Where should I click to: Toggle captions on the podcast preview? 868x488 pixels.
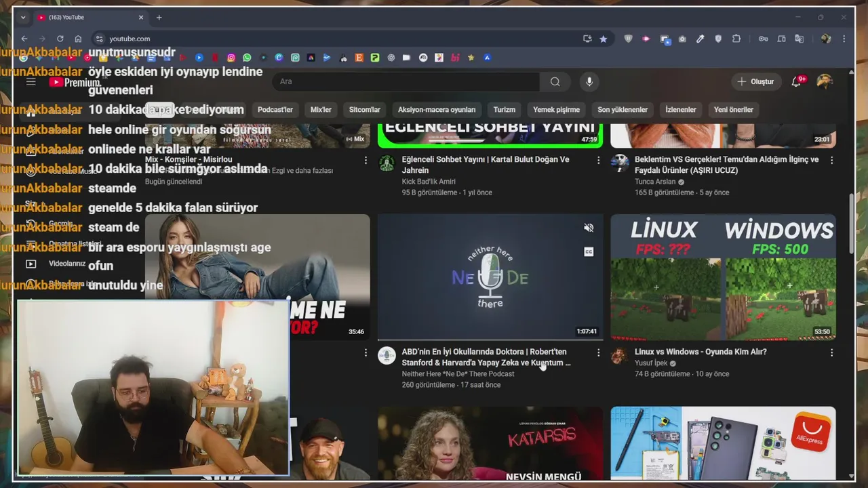pyautogui.click(x=589, y=251)
